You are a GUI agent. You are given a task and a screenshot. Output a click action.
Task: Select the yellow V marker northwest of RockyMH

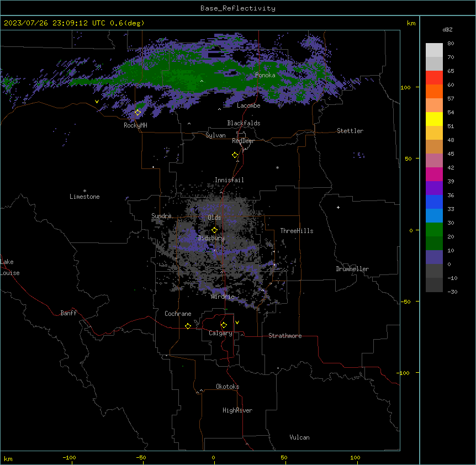(x=97, y=102)
